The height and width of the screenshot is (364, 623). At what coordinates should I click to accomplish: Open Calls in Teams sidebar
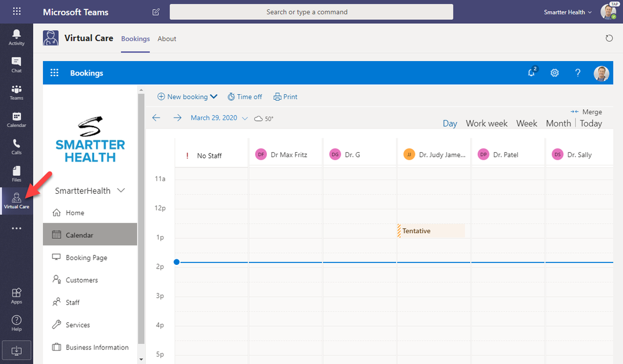(16, 147)
